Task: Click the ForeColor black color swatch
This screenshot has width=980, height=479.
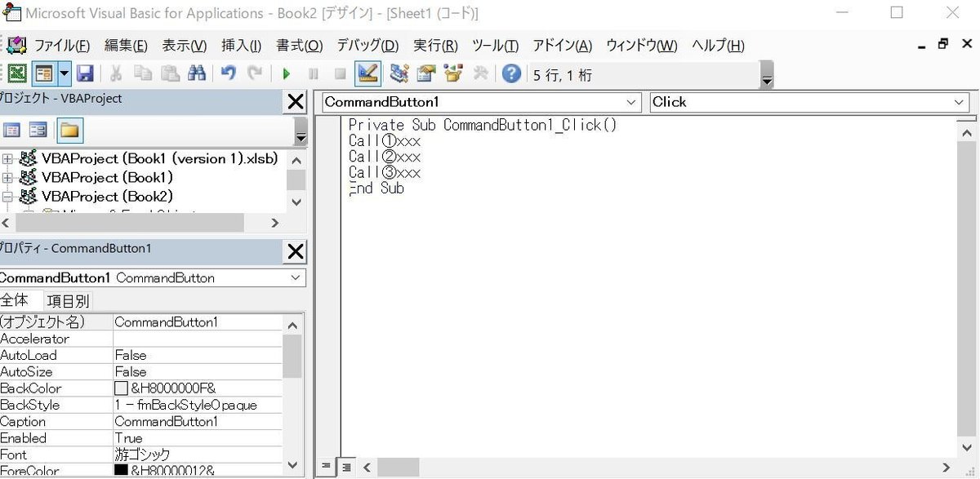Action: [x=121, y=470]
